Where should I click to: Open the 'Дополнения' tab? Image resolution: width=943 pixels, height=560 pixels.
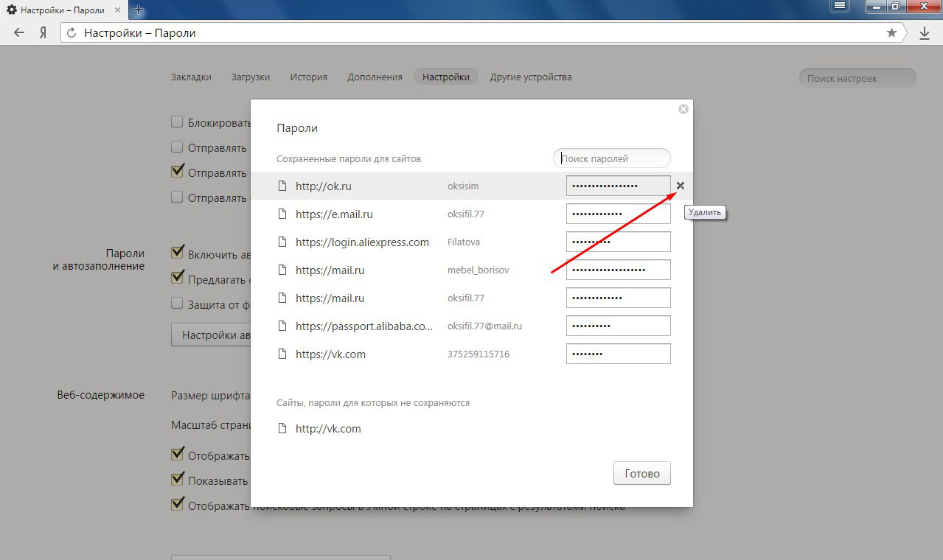[375, 77]
